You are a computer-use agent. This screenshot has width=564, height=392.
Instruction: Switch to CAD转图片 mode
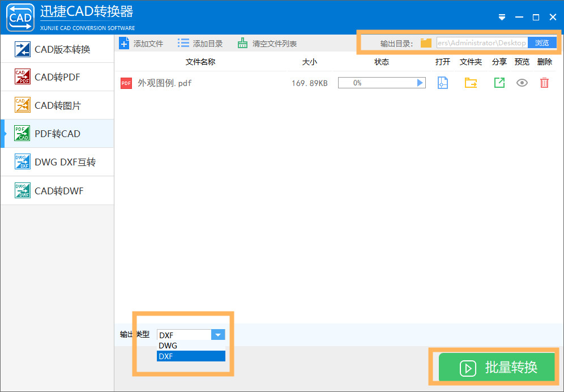(57, 105)
